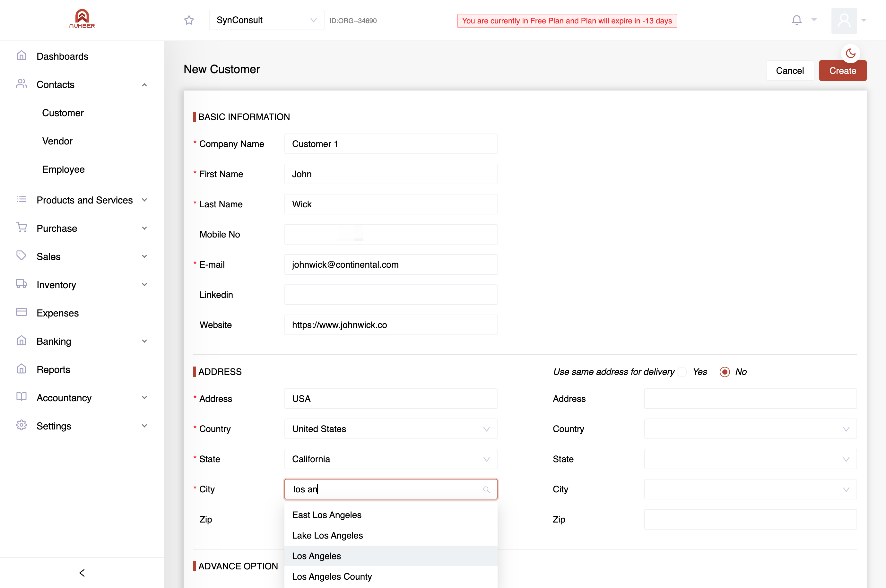Viewport: 886px width, 588px height.
Task: Open the account menu caret beside avatar
Action: [x=864, y=20]
